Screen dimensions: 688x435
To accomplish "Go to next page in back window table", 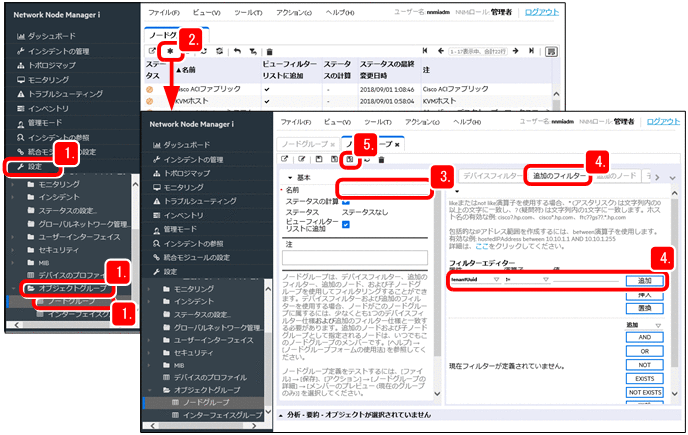I will point(516,51).
